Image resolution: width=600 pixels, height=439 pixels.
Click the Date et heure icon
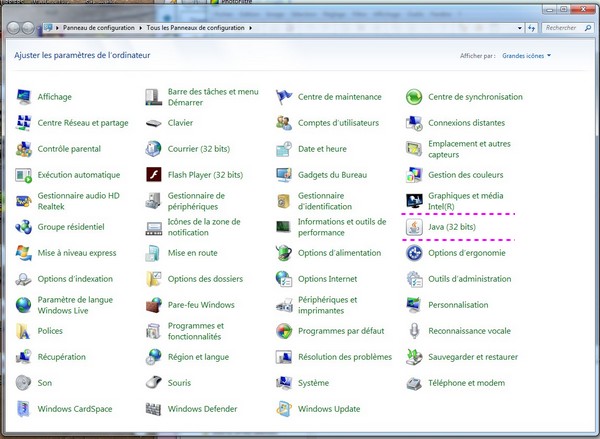point(284,149)
